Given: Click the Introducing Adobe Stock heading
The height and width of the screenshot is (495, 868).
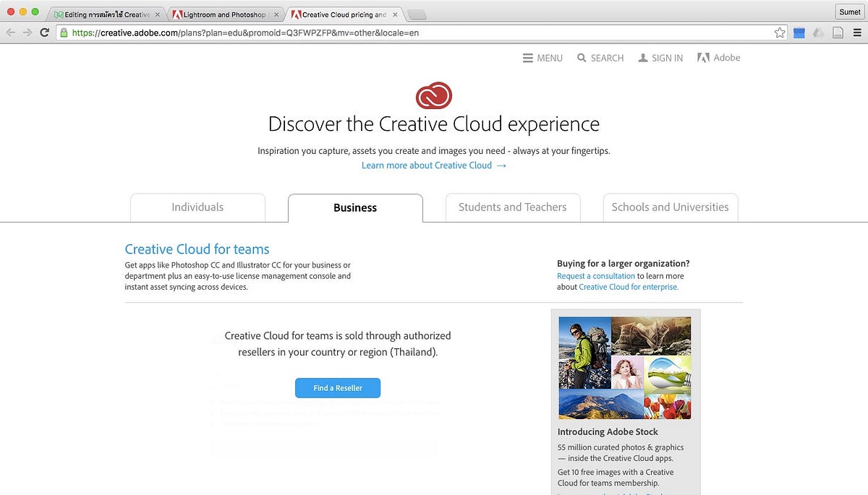Looking at the screenshot, I should click(608, 432).
